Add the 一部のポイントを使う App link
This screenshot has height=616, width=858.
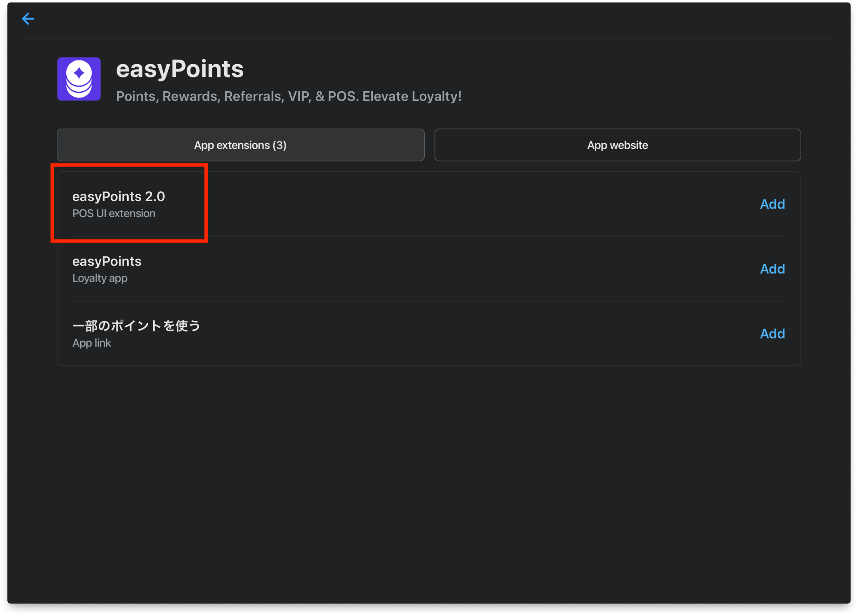(x=772, y=333)
